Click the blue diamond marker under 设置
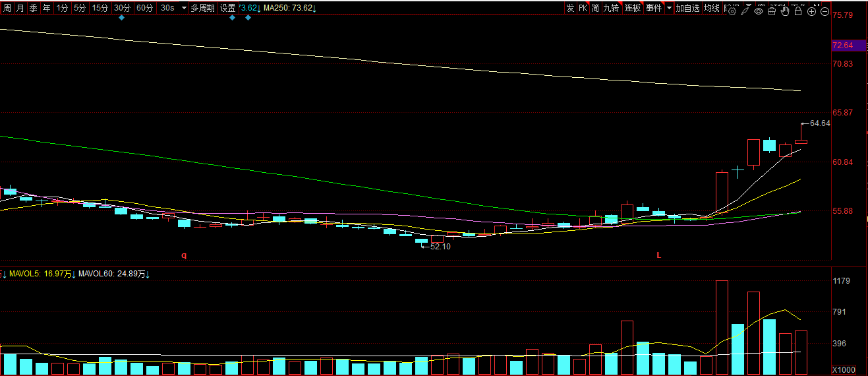 click(x=232, y=18)
